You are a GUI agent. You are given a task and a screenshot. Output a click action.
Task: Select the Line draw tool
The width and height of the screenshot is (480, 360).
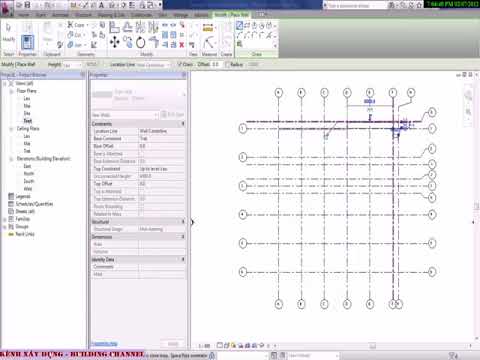tap(239, 26)
